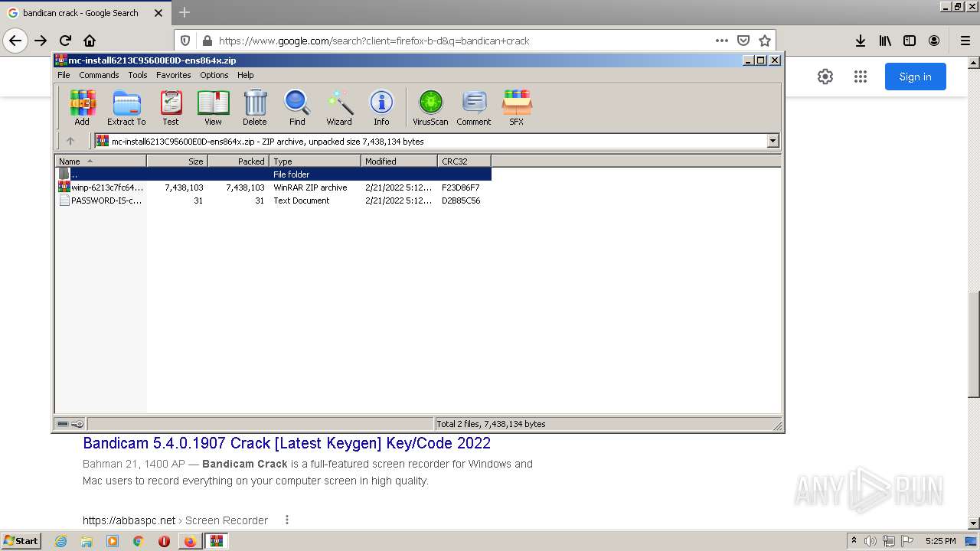Screen dimensions: 980x551
Task: Select the parent folder '..' row
Action: pyautogui.click(x=273, y=174)
